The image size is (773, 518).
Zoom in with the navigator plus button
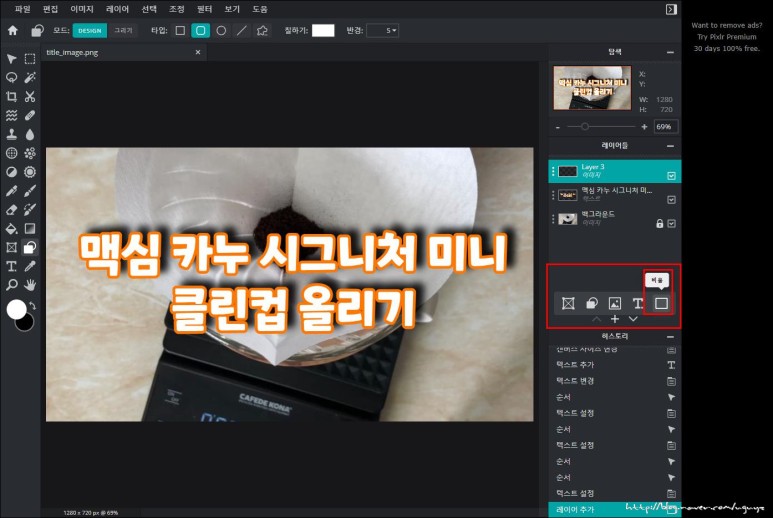(x=644, y=127)
